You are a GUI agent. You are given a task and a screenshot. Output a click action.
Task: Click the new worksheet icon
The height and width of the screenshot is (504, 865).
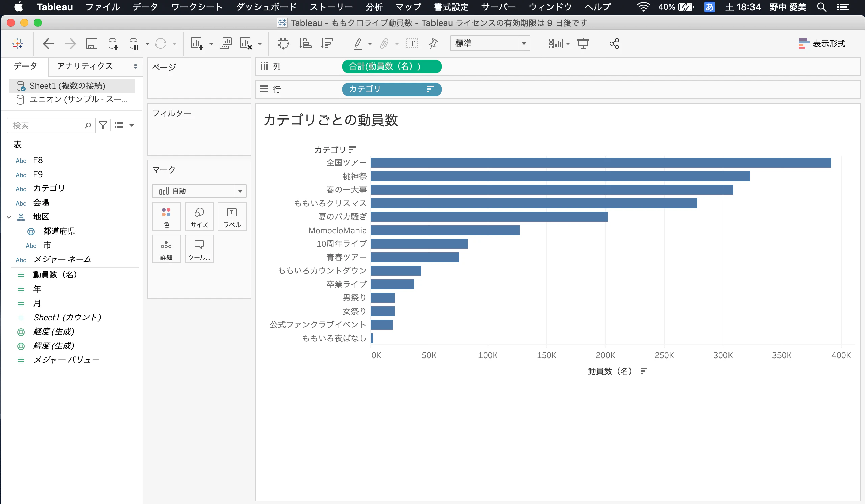[x=197, y=44]
